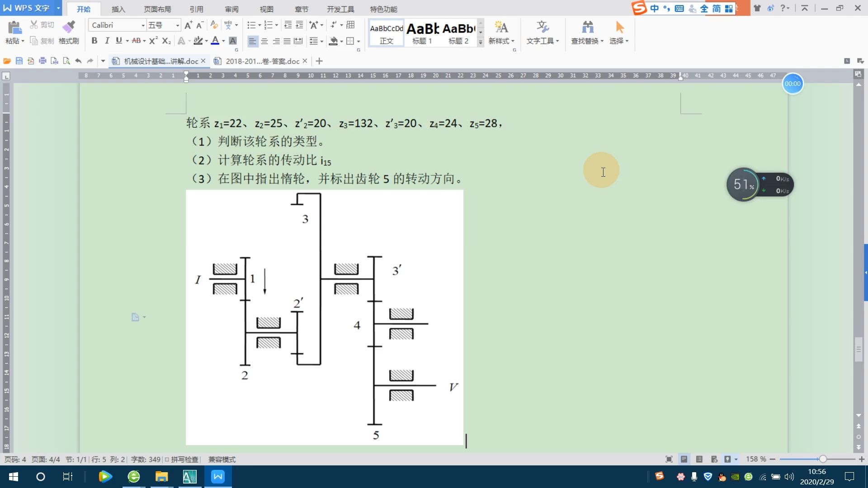
Task: Click the zoom slider handle at 158%
Action: (x=823, y=459)
